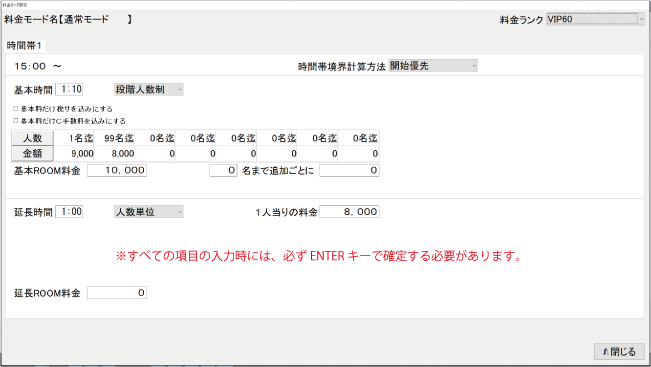Image resolution: width=651 pixels, height=367 pixels.
Task: Click the 延長ROOM料金 input field
Action: (117, 293)
